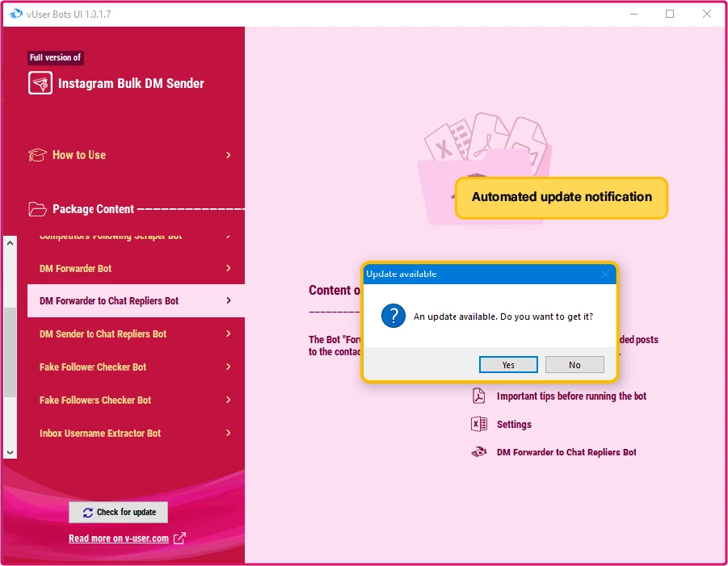Select DM Forwarder Bot menu item
This screenshot has height=566, width=728.
(x=136, y=268)
